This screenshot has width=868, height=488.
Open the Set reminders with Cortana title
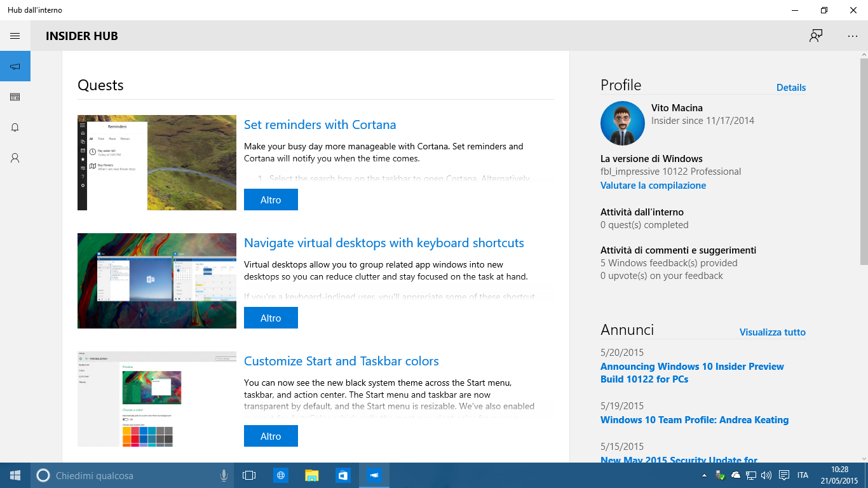(x=320, y=125)
